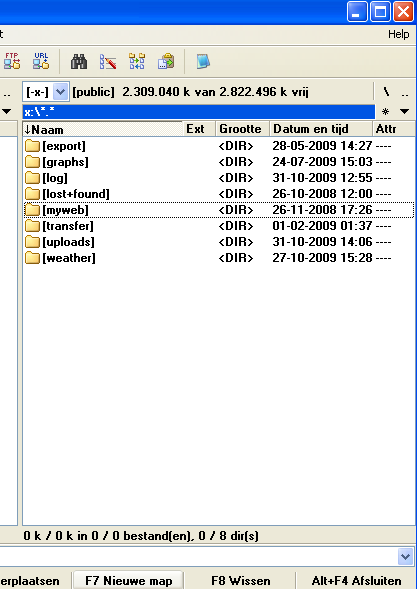Open the Help menu

(399, 34)
